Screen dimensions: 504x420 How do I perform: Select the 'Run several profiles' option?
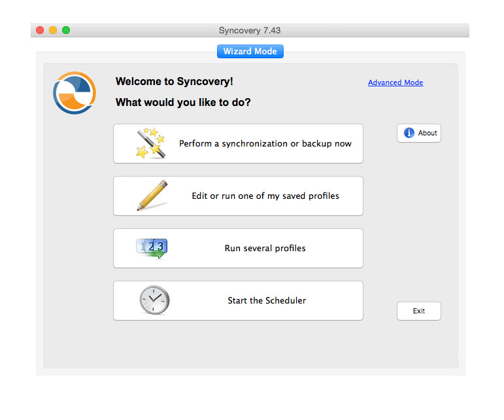click(265, 248)
